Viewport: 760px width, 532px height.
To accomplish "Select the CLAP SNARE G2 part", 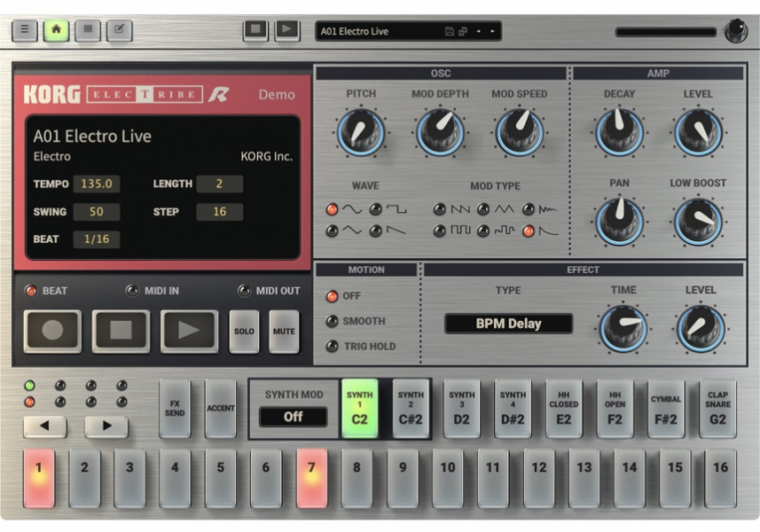I will [717, 408].
